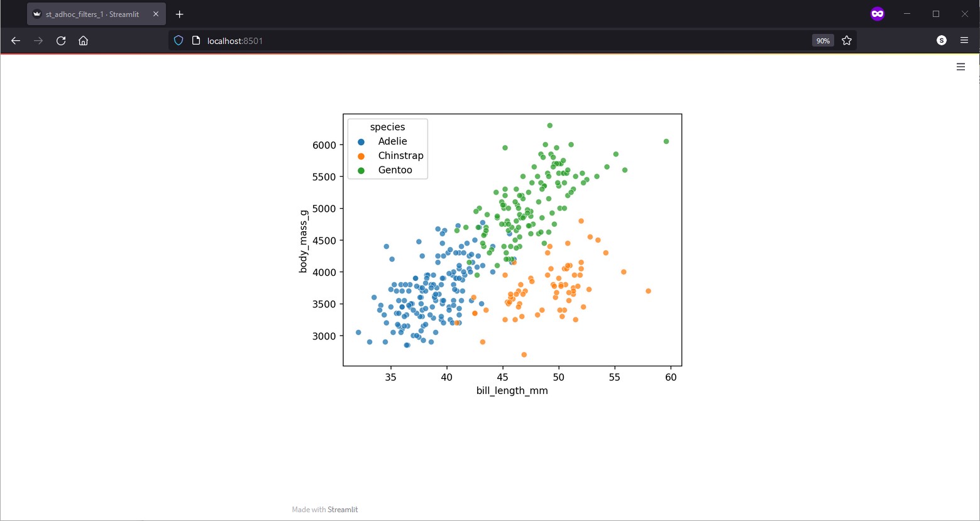Open Firefox's application menu
The height and width of the screenshot is (521, 980).
(965, 40)
